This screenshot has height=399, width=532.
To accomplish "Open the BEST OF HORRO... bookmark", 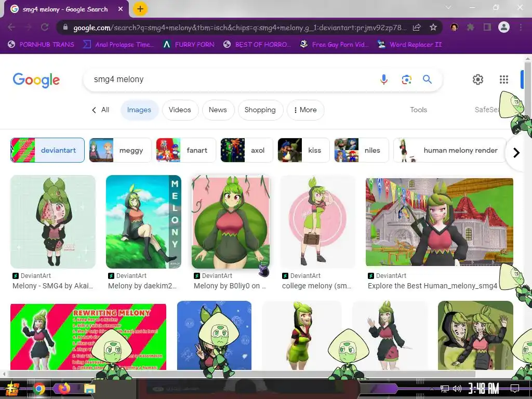I will pyautogui.click(x=257, y=45).
